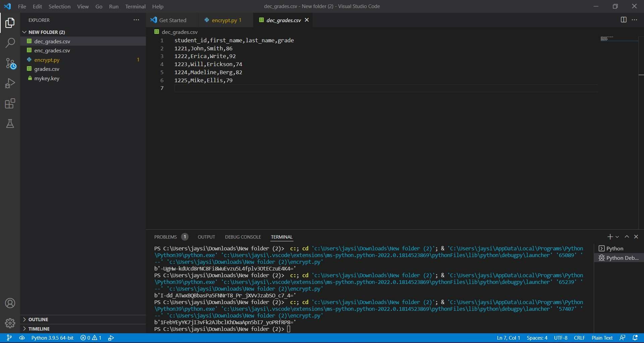
Task: Open the Source Control view
Action: pos(10,63)
